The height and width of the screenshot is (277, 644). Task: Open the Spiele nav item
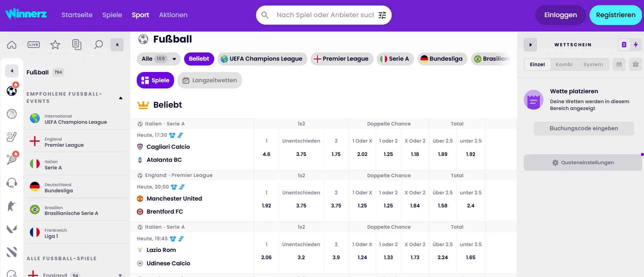[x=112, y=15]
